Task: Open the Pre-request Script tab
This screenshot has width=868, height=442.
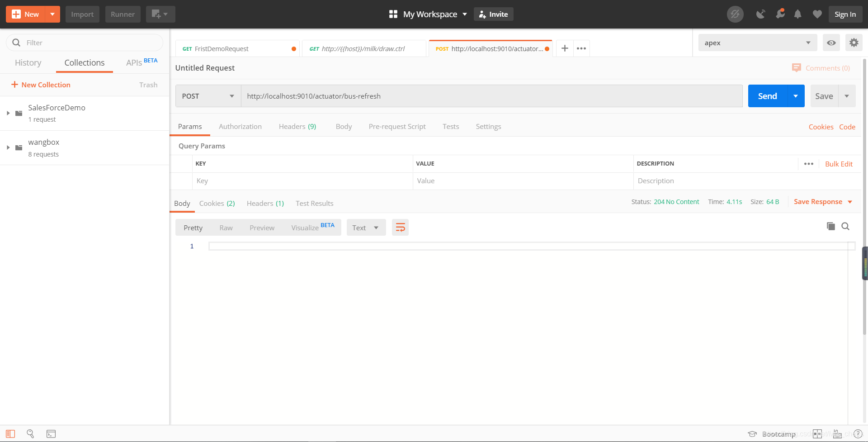Action: coord(397,127)
